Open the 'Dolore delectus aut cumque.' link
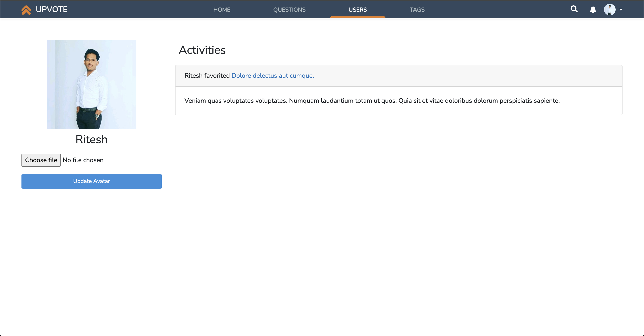Image resolution: width=644 pixels, height=336 pixels. [x=273, y=76]
